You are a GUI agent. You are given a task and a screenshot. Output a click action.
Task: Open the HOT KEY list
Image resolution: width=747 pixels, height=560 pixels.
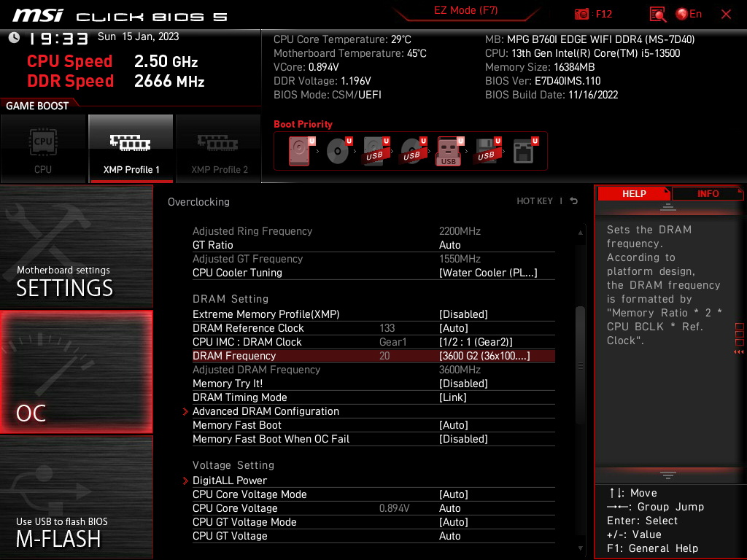pos(535,201)
